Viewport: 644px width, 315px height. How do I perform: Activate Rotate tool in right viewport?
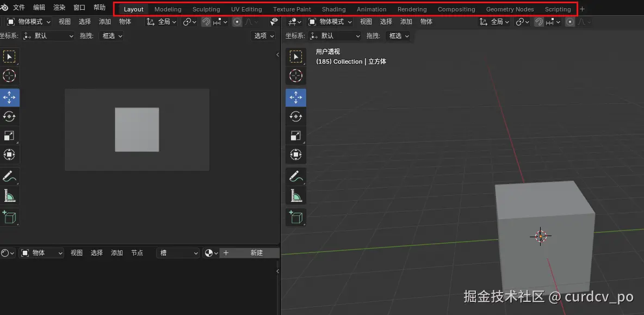pos(296,116)
